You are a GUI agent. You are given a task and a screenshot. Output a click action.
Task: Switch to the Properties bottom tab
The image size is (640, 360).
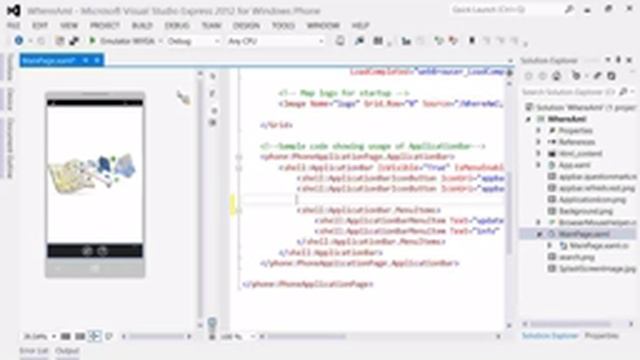tap(602, 336)
